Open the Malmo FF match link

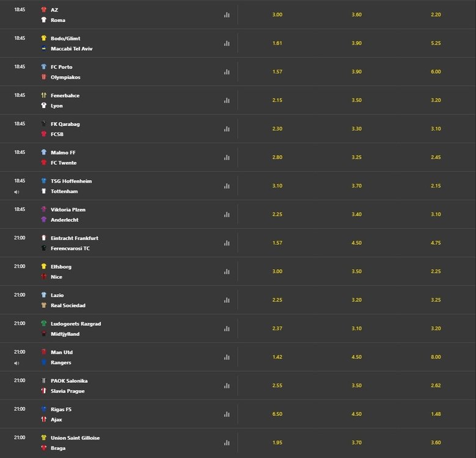click(63, 153)
